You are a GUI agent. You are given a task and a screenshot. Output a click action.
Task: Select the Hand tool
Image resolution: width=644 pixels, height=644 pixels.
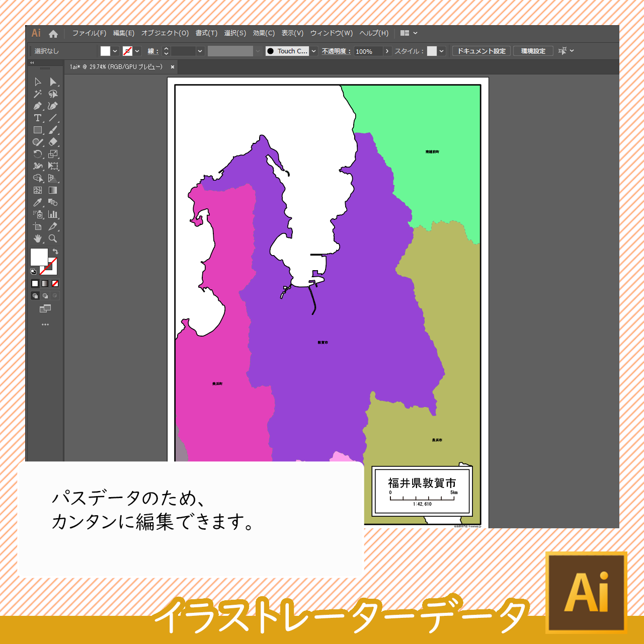38,239
